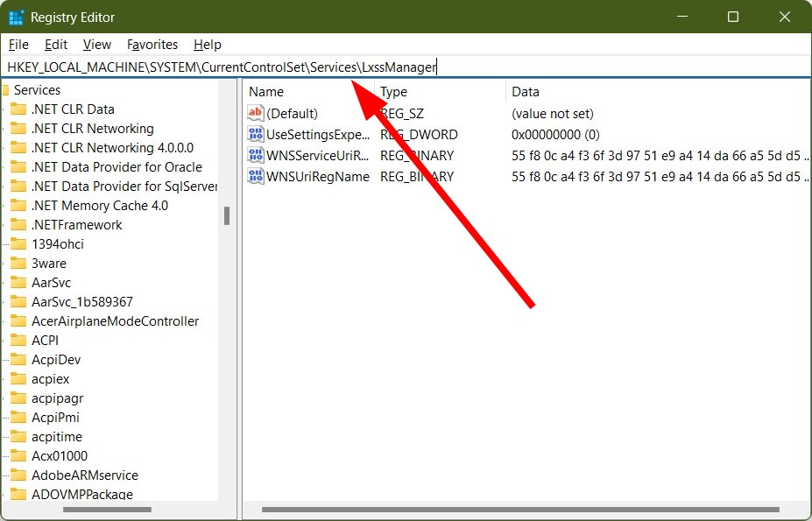Image resolution: width=812 pixels, height=521 pixels.
Task: Click the binary icon next to WNSUriRegName
Action: click(x=255, y=176)
